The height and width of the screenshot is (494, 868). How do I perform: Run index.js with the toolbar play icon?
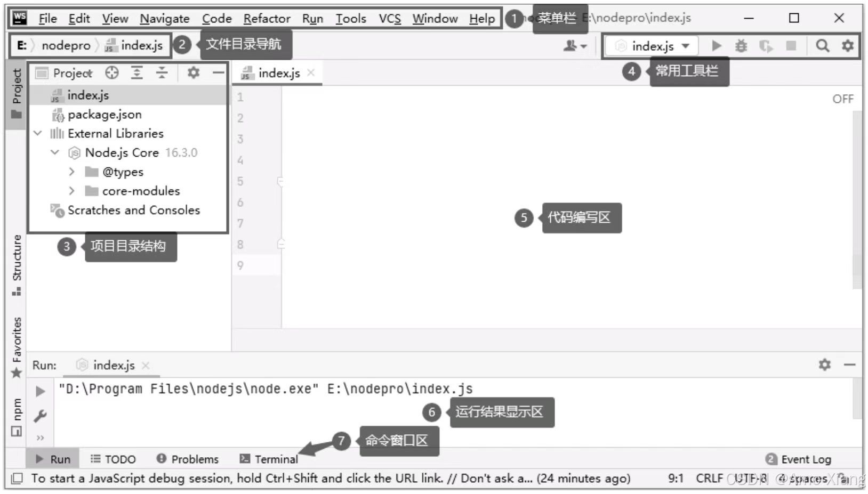point(717,46)
